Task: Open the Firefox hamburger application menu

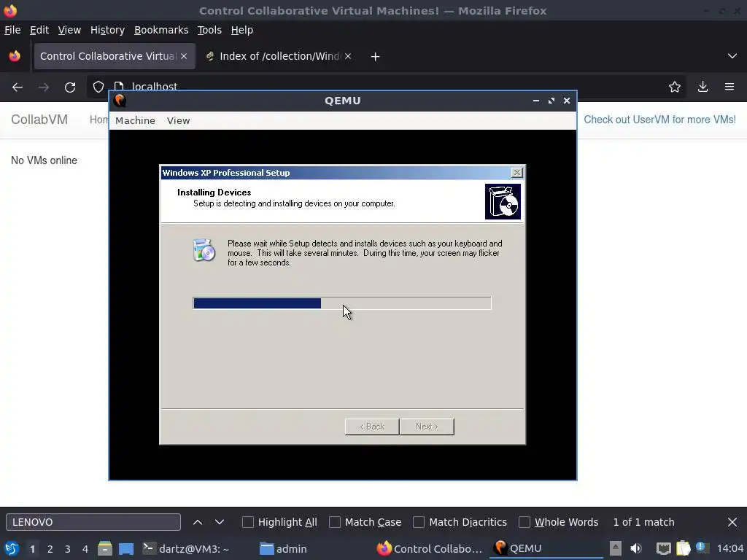Action: [x=729, y=87]
